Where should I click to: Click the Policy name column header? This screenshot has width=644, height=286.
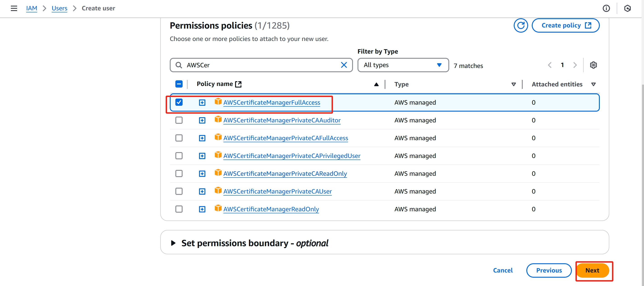click(x=215, y=84)
